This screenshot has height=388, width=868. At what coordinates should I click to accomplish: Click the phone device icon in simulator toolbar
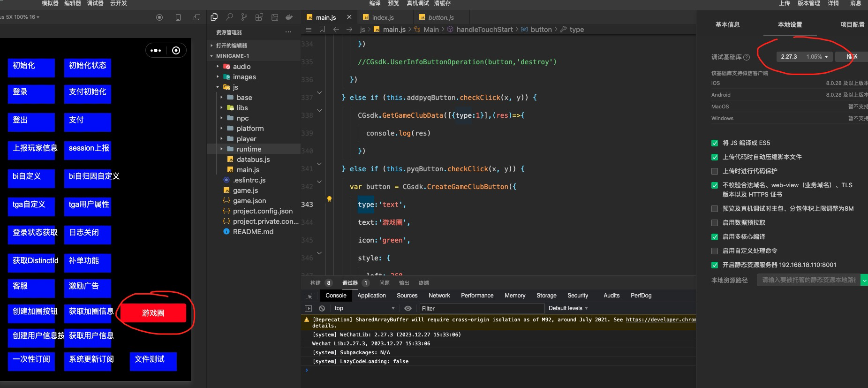178,17
